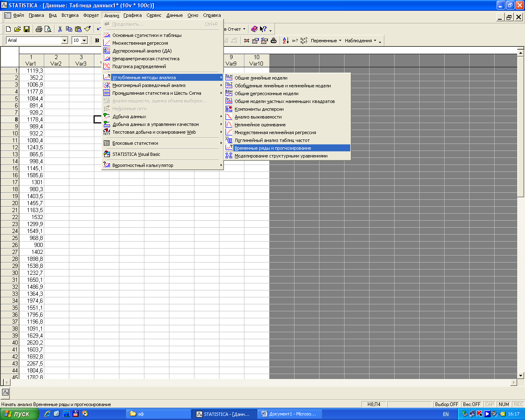The image size is (525, 420).
Task: Open the Графика menu
Action: click(132, 15)
